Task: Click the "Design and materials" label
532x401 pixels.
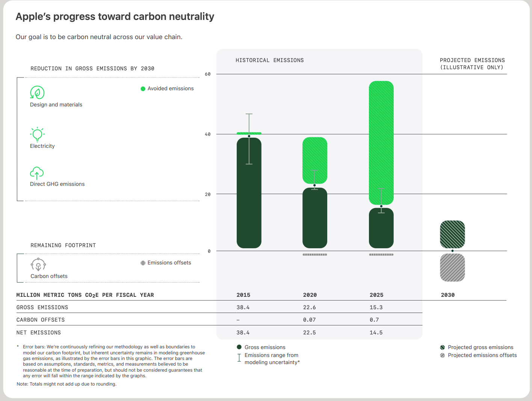Action: pos(56,105)
